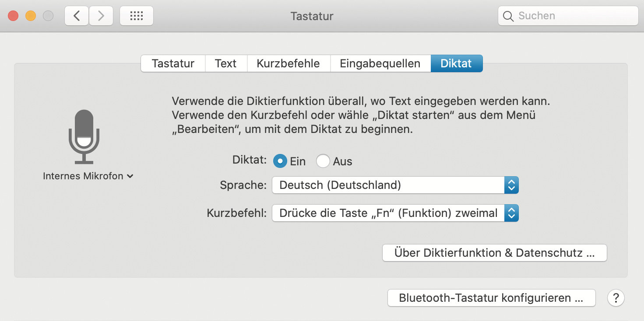Select the Text tab

tap(225, 63)
